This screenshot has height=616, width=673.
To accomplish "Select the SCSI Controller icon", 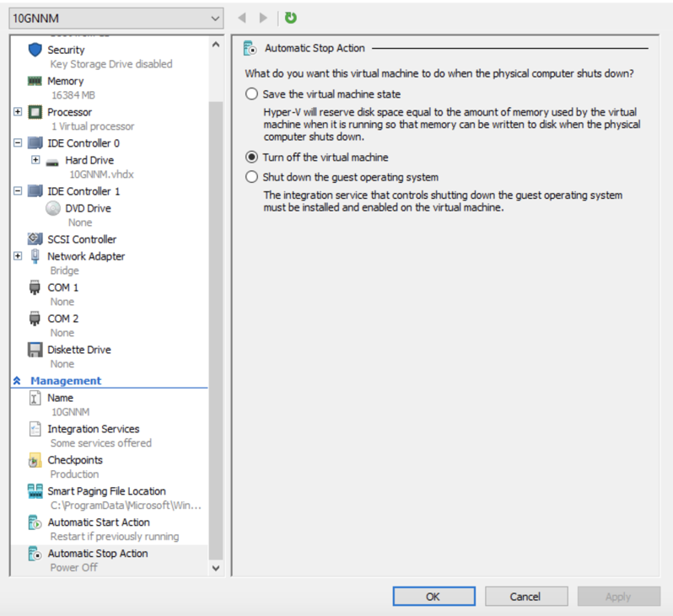I will click(35, 239).
